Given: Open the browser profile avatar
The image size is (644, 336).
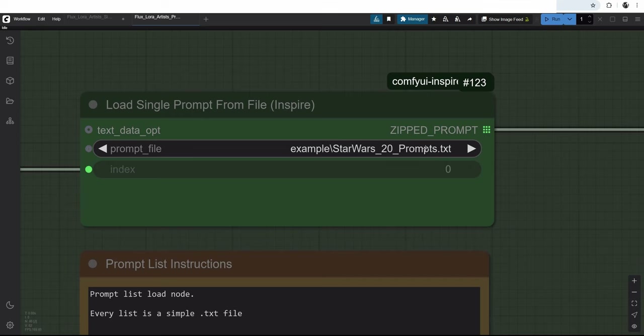Looking at the screenshot, I should 625,5.
